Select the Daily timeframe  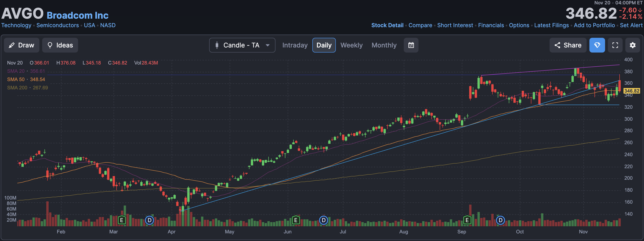(x=324, y=45)
